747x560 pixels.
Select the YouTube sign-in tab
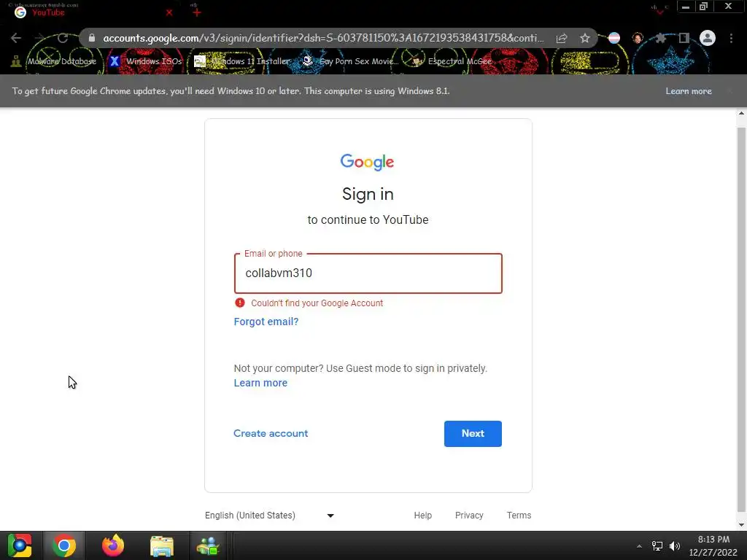click(x=93, y=12)
